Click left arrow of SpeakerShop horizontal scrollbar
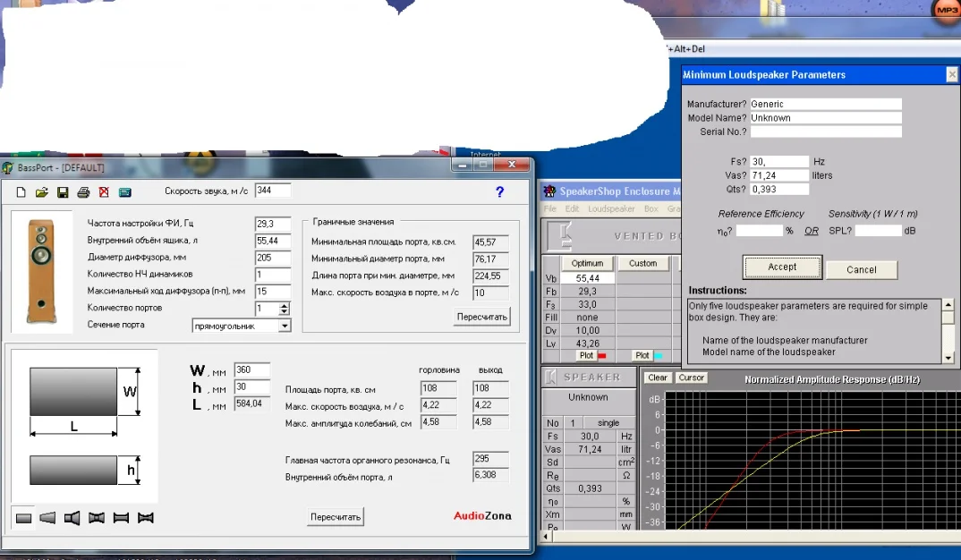Screen dimensions: 961x560 click(546, 537)
